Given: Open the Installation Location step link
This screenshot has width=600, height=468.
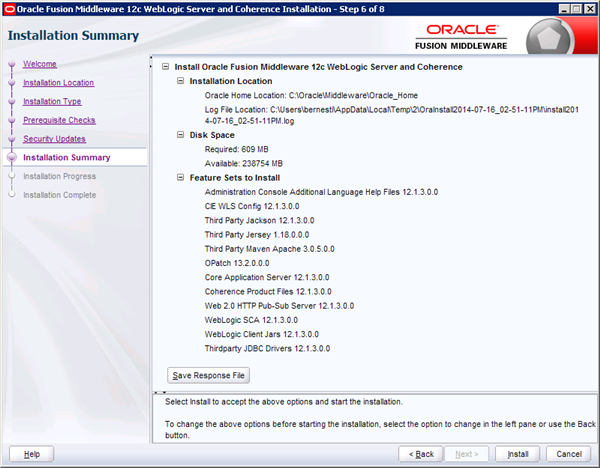Looking at the screenshot, I should [59, 83].
